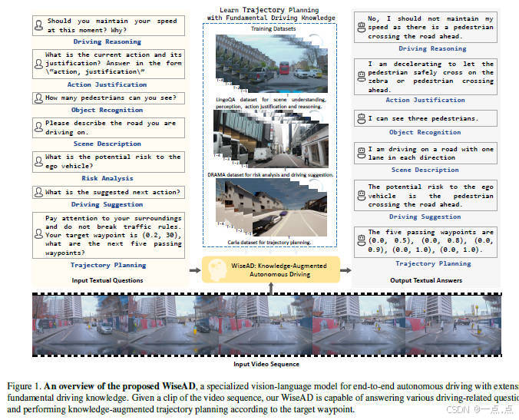Select the DRAMA dataset street image stack
The height and width of the screenshot is (420, 519).
tap(272, 139)
